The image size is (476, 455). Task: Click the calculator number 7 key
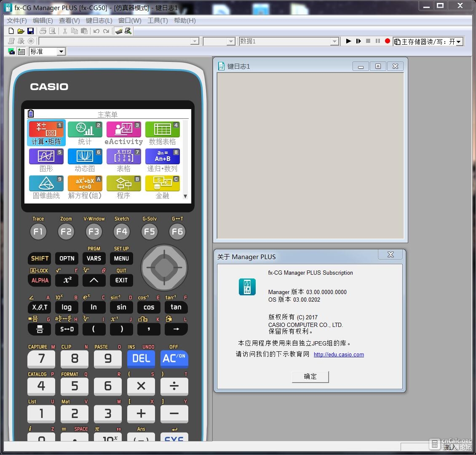tap(41, 359)
